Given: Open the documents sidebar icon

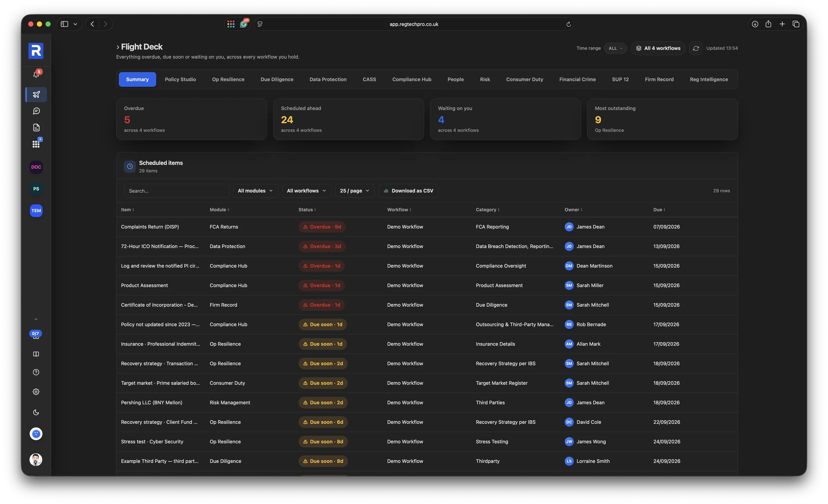Looking at the screenshot, I should [x=36, y=128].
